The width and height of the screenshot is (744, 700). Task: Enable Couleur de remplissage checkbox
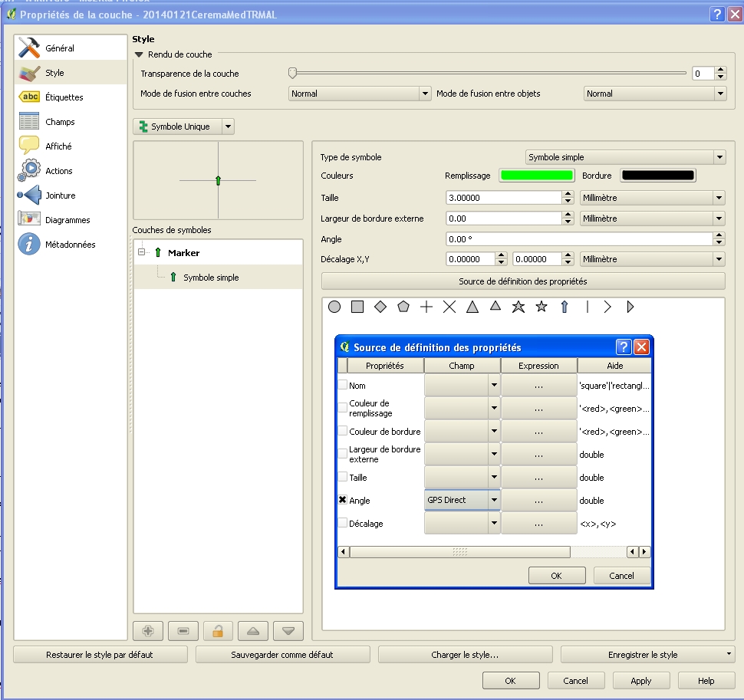coord(343,407)
